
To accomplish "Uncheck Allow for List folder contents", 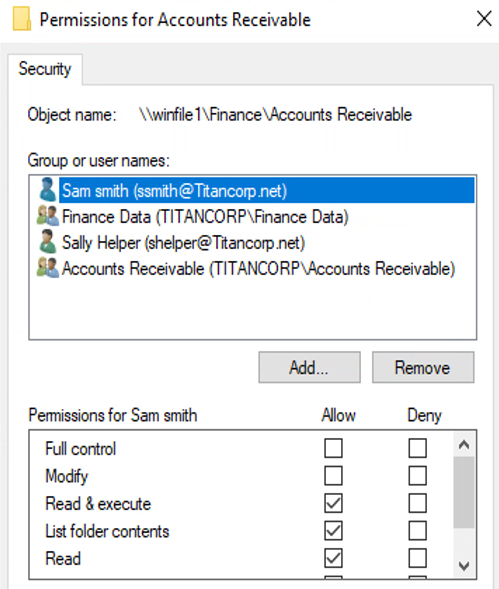I will [x=333, y=531].
